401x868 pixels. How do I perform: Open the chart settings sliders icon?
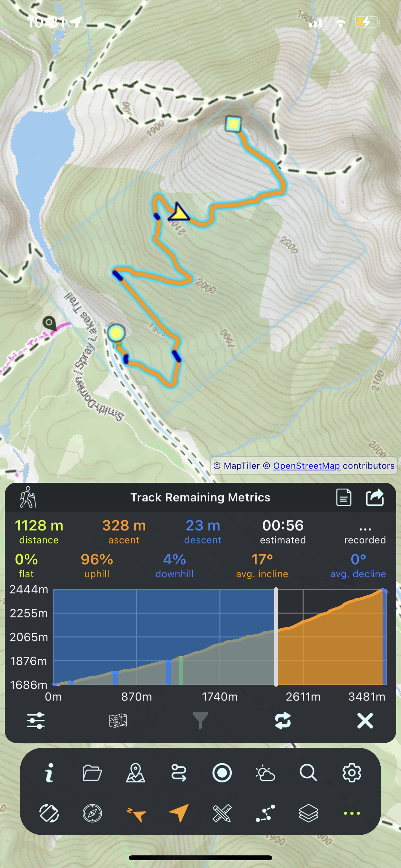36,721
